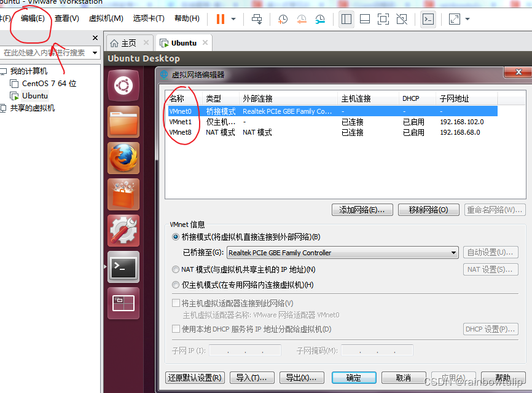Open the workspace switcher icon

click(x=123, y=303)
